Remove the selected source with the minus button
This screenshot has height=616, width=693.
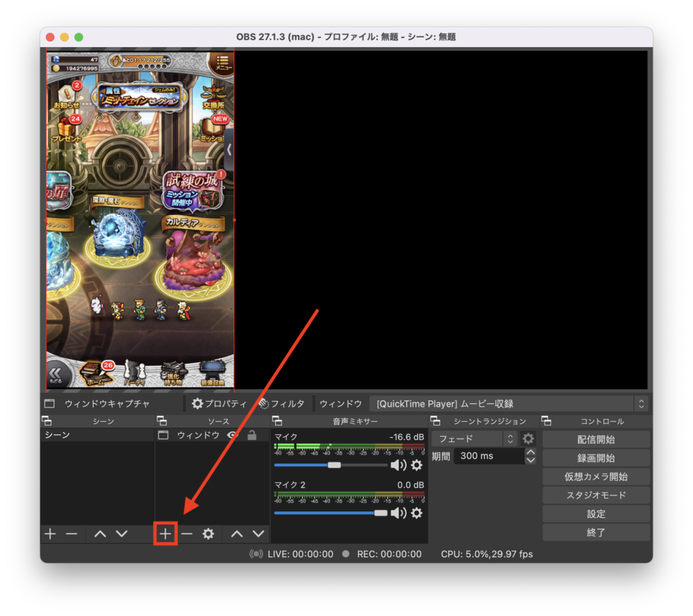click(187, 534)
